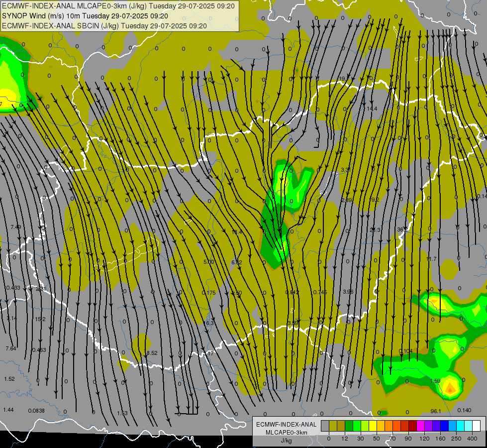Select the 8.52 value on the map
Image resolution: width=487 pixels, height=448 pixels.
152,353
